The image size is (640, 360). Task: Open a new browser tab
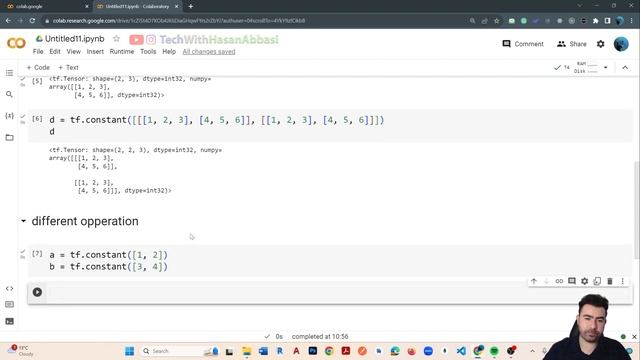(191, 7)
